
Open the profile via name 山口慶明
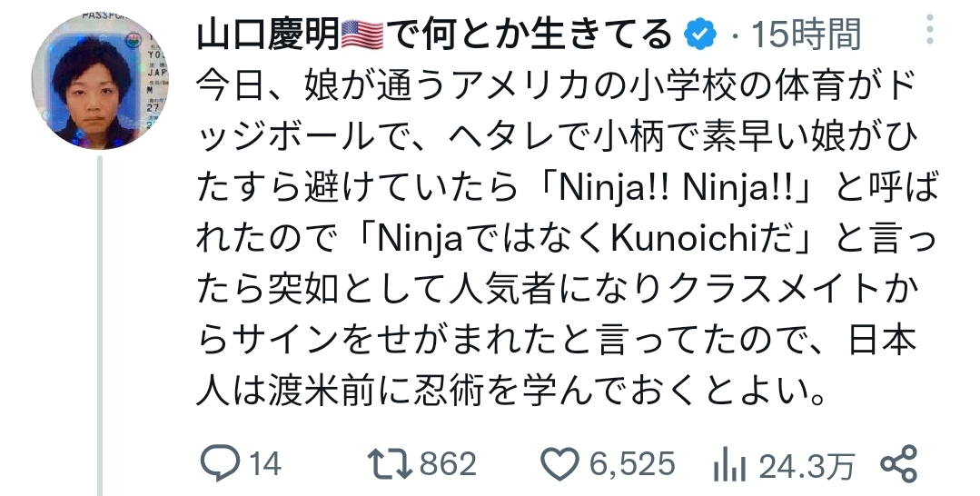pyautogui.click(x=268, y=35)
